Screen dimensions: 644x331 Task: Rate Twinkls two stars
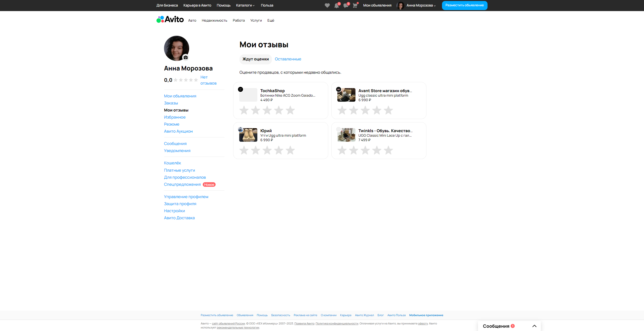[354, 150]
